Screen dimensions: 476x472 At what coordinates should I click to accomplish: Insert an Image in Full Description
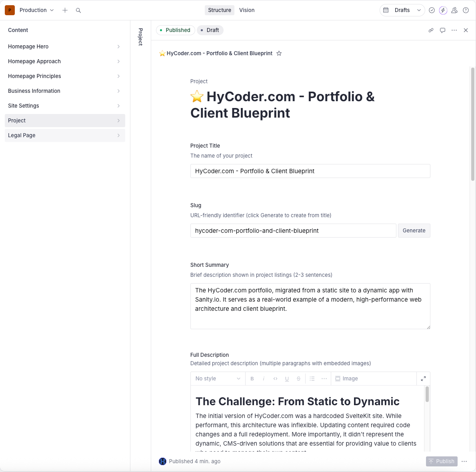coord(346,378)
